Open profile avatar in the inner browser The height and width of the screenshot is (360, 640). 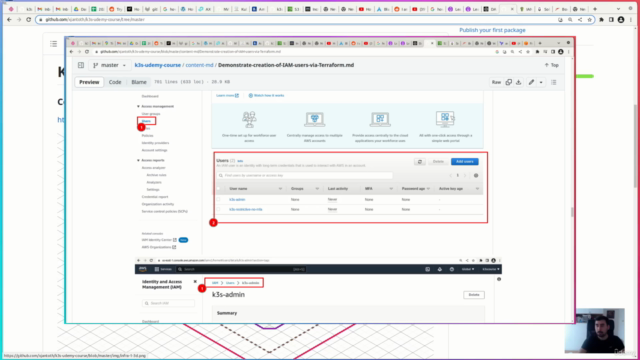[x=561, y=52]
